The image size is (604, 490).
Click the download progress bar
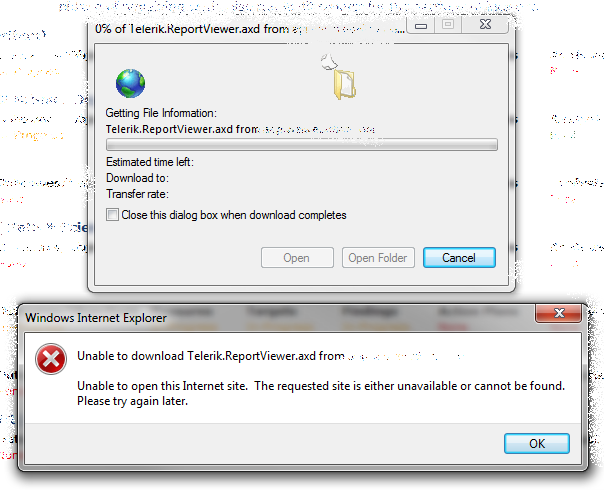(302, 144)
